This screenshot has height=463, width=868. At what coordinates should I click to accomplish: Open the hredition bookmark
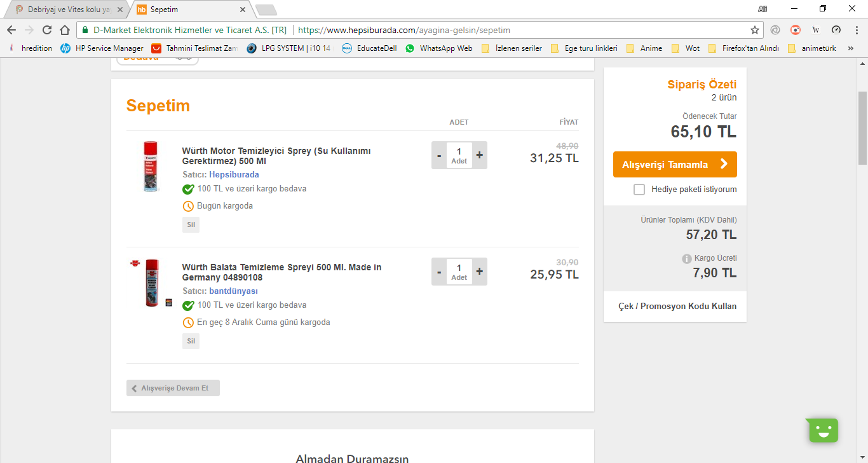coord(31,48)
